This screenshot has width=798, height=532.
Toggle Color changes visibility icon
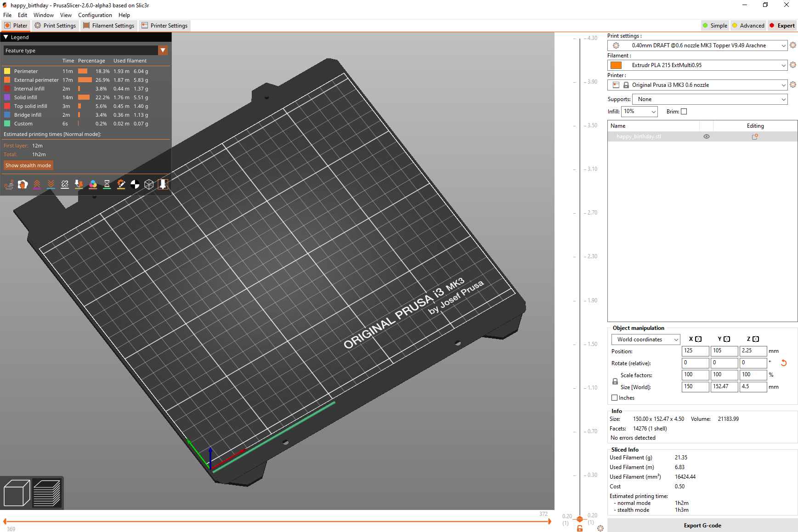point(93,185)
